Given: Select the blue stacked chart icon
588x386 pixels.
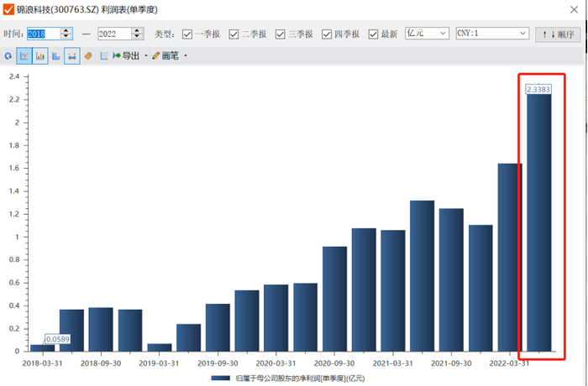Looking at the screenshot, I should click(56, 56).
